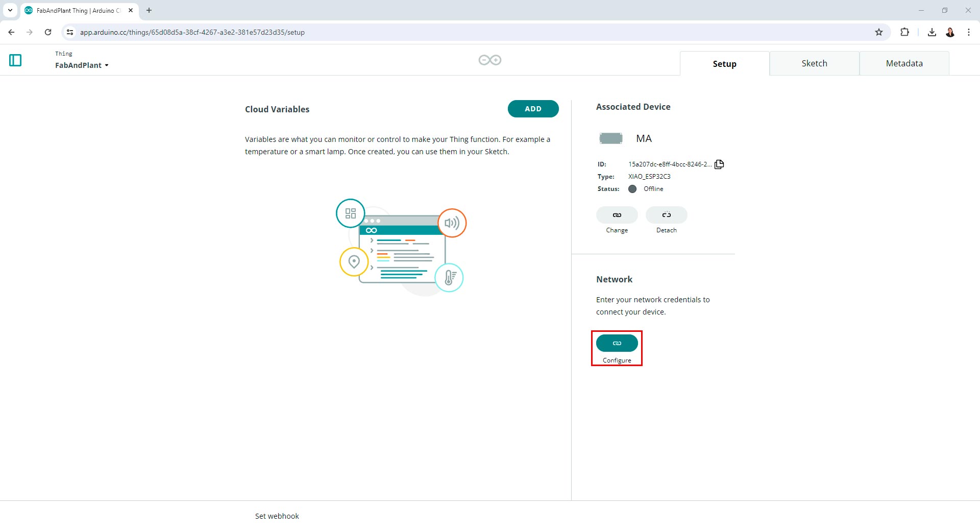Click the XIAO_ESP32C3 device type text
This screenshot has width=980, height=531.
(x=649, y=177)
